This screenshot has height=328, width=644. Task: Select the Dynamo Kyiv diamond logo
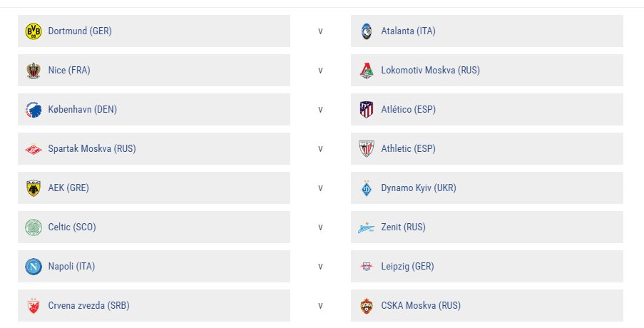(x=367, y=188)
